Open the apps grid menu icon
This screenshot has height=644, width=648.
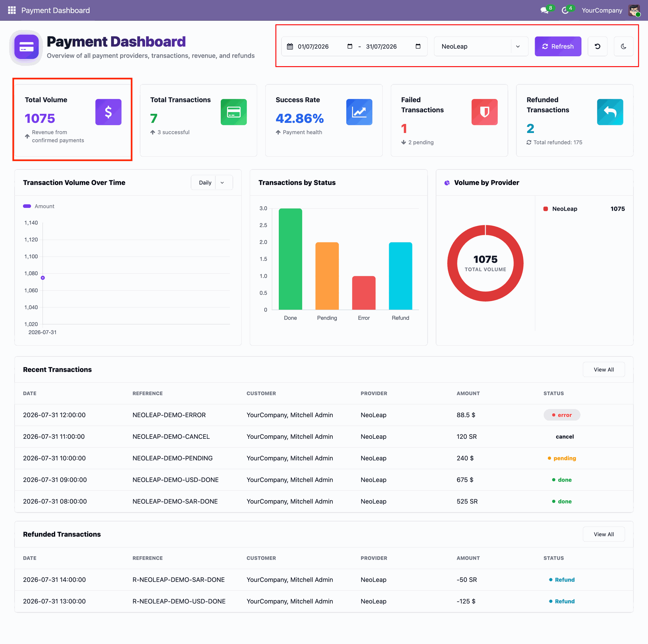click(12, 10)
